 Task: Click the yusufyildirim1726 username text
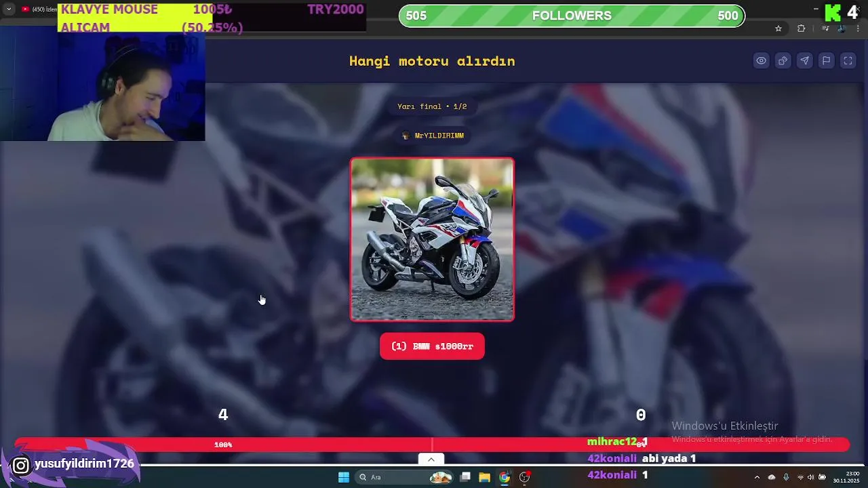(x=84, y=464)
